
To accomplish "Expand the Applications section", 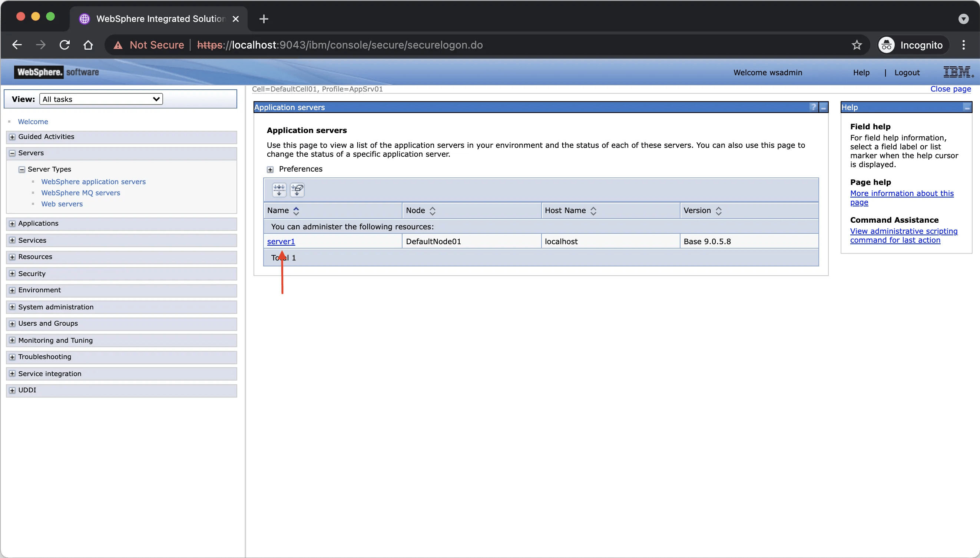I will pos(12,223).
